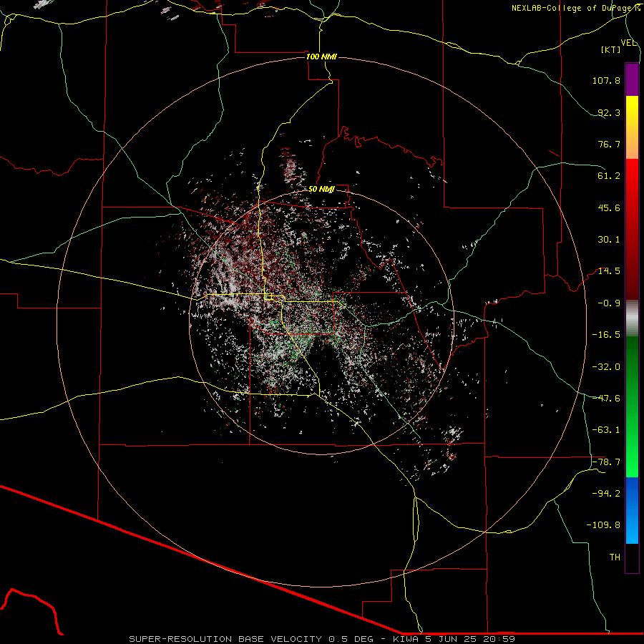Click the -16.5 legend value
644x644 pixels.
[x=606, y=335]
